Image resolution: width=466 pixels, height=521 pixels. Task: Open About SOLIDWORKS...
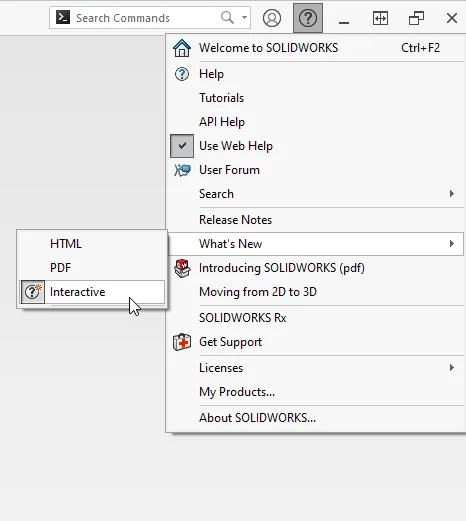coord(316,418)
